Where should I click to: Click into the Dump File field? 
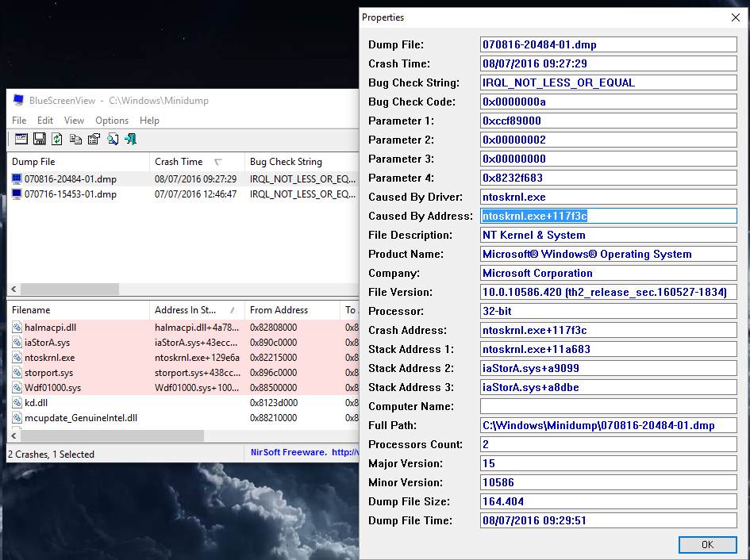point(609,44)
